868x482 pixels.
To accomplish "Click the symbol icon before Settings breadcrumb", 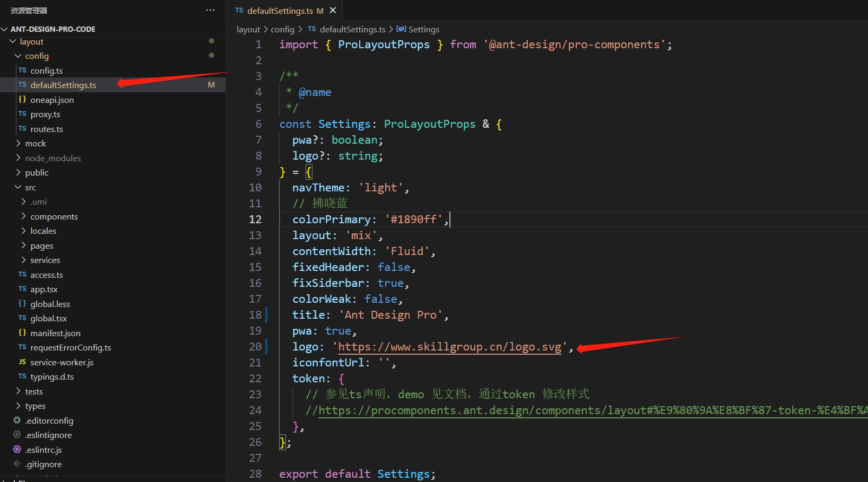I will tap(401, 29).
